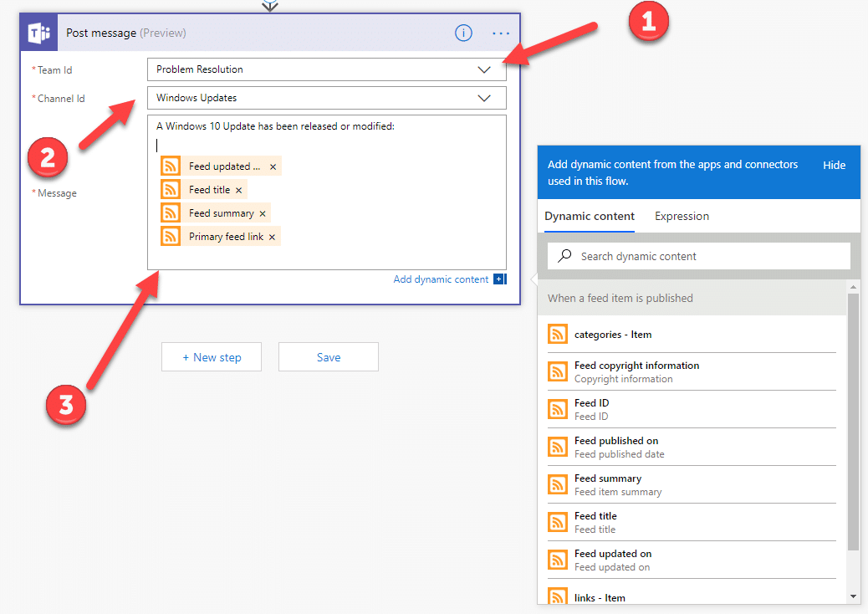868x614 pixels.
Task: Click the Add dynamic content link
Action: (441, 279)
